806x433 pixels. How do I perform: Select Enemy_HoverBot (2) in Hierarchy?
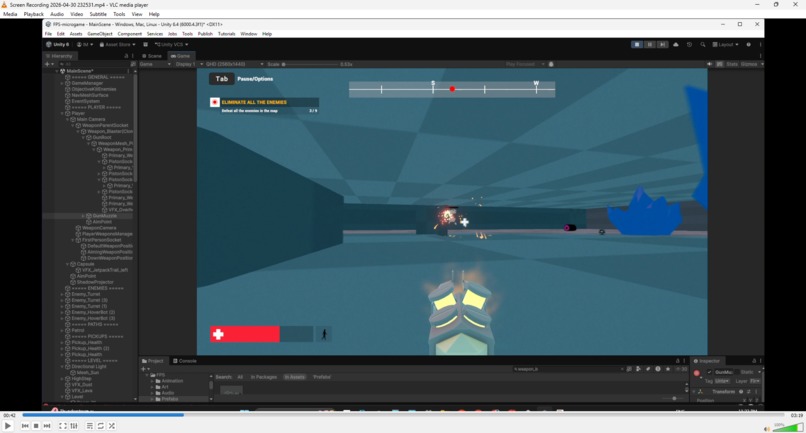93,312
